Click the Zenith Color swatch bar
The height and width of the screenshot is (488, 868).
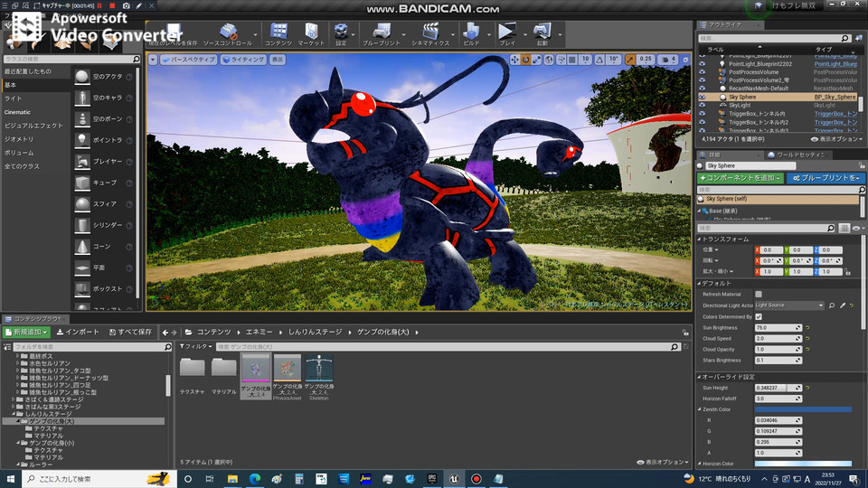click(803, 409)
